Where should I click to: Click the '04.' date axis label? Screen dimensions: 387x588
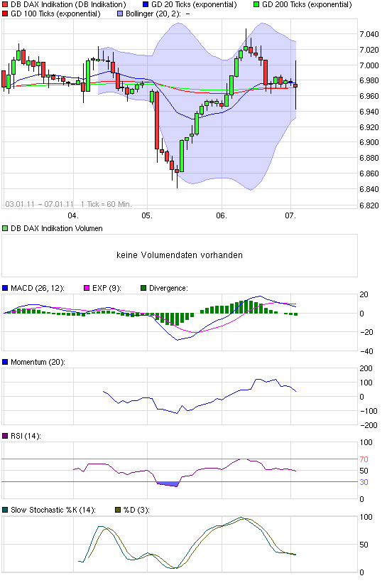pyautogui.click(x=73, y=215)
